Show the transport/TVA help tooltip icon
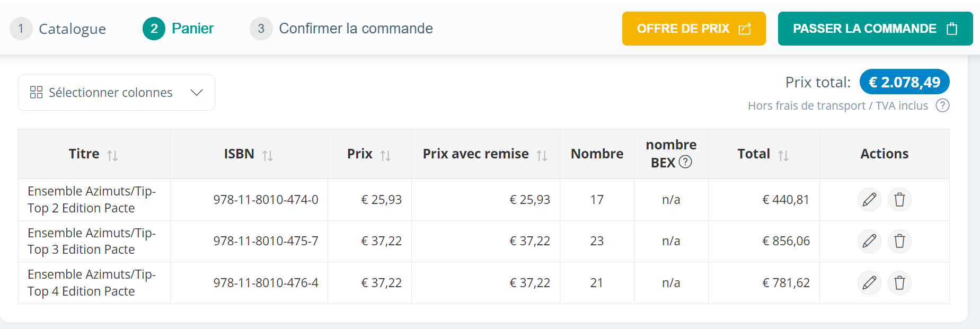The width and height of the screenshot is (980, 329). pos(942,105)
